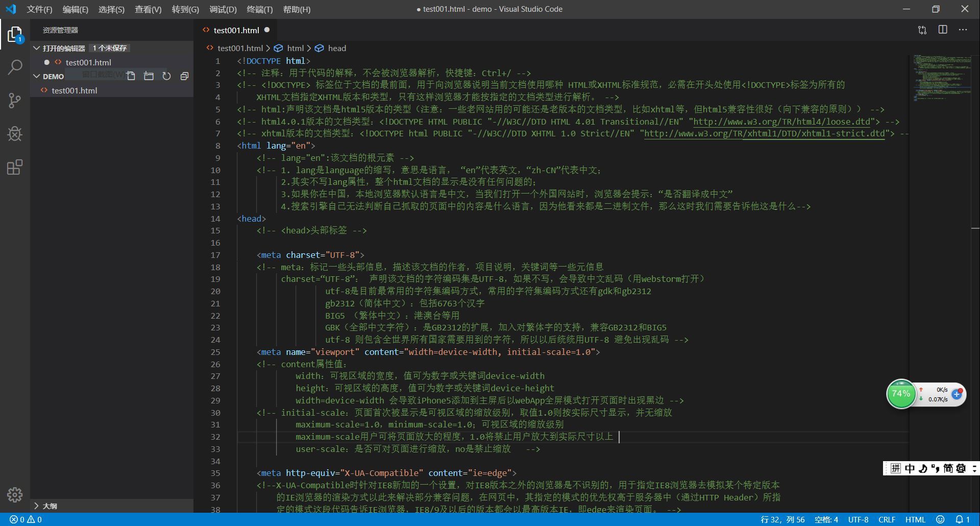Open notifications bell in status bar
Image resolution: width=980 pixels, height=526 pixels.
[x=963, y=519]
